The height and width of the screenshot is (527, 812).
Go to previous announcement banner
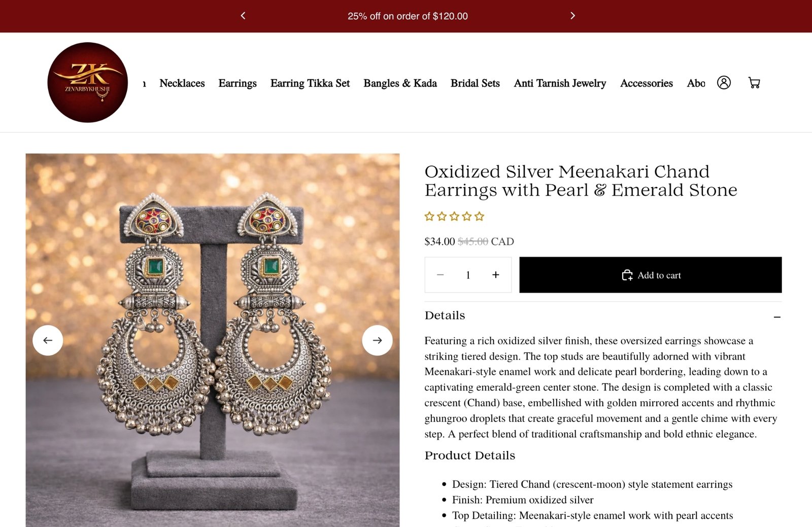click(x=243, y=16)
